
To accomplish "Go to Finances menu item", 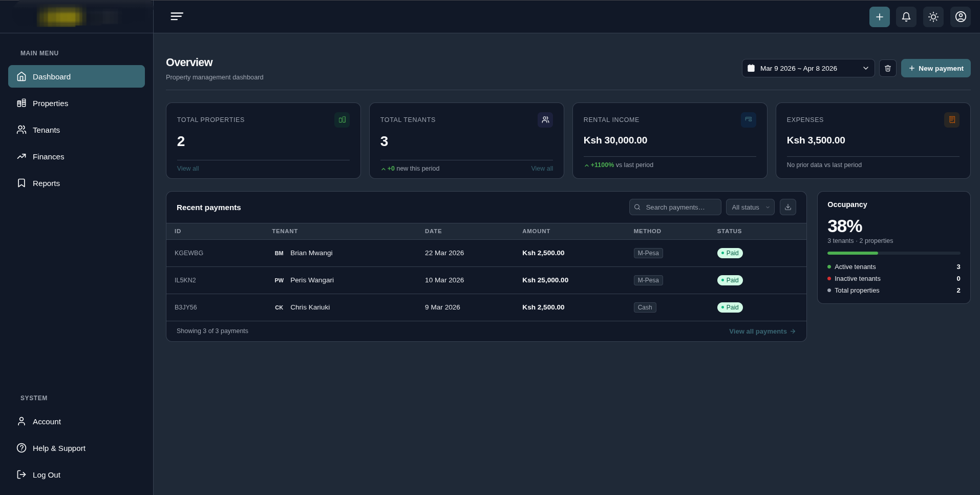I will point(48,157).
